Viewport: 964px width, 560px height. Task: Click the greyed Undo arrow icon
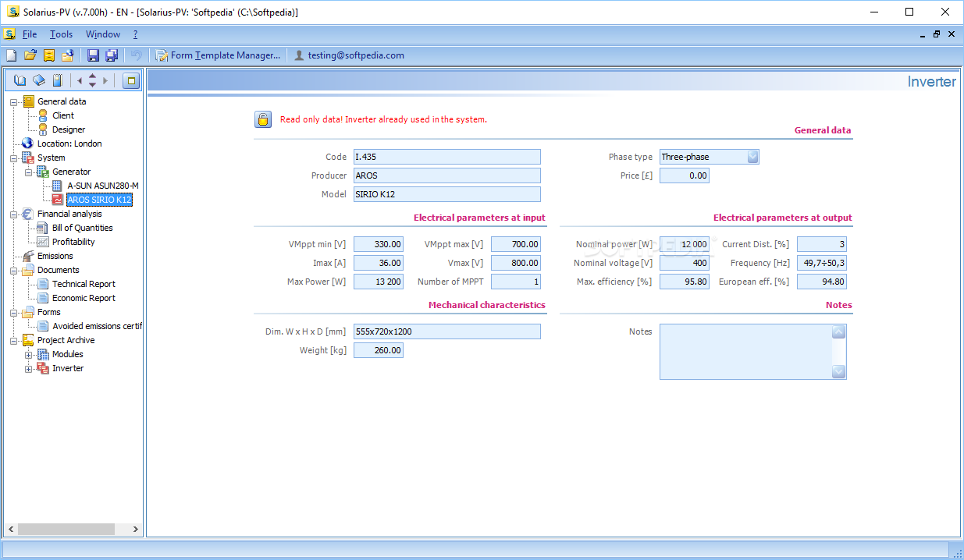point(137,55)
